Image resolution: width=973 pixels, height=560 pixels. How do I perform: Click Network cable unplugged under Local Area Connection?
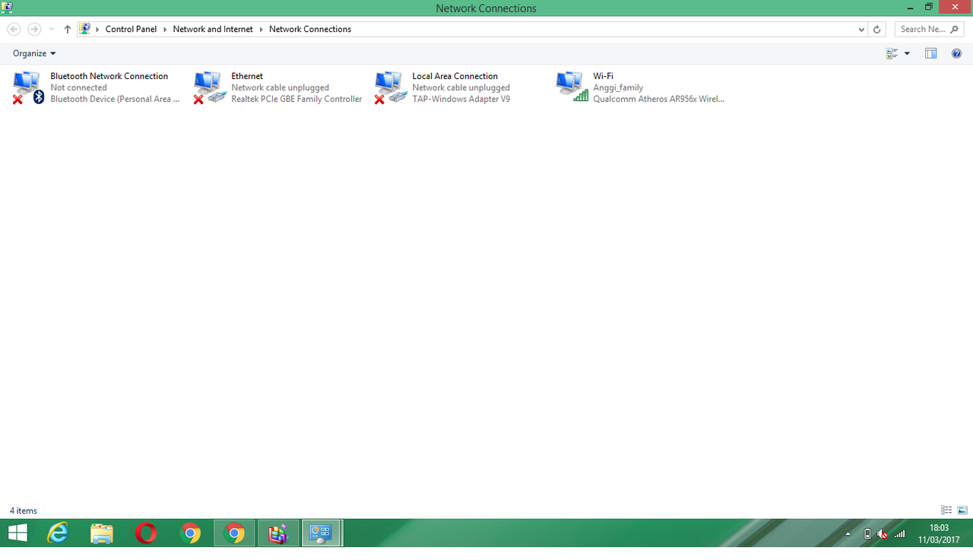(461, 87)
